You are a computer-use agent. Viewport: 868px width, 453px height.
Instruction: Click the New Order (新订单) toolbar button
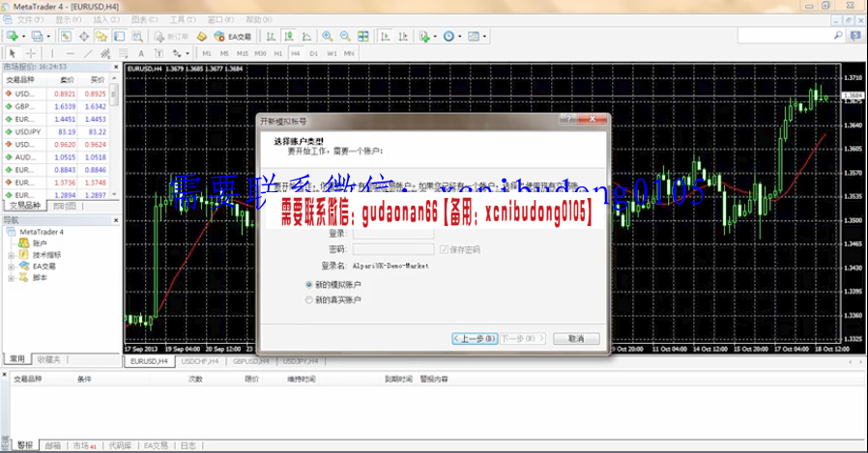coord(171,37)
